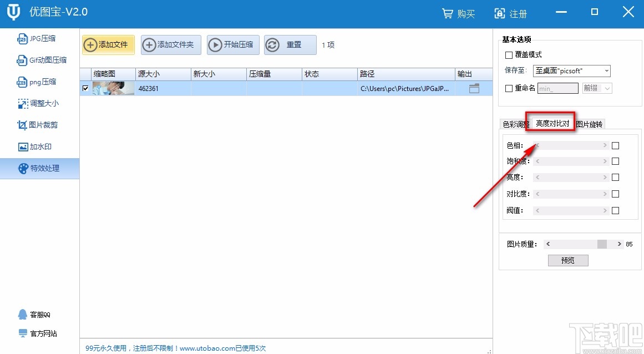Enable 对比度 contrast checkbox
The image size is (644, 354).
point(615,194)
